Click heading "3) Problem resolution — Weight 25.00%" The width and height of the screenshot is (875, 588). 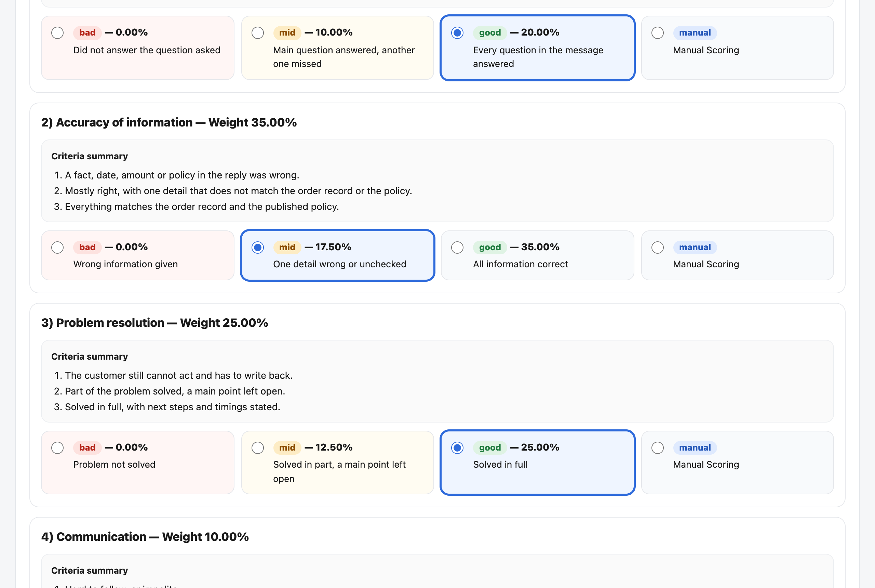[154, 322]
